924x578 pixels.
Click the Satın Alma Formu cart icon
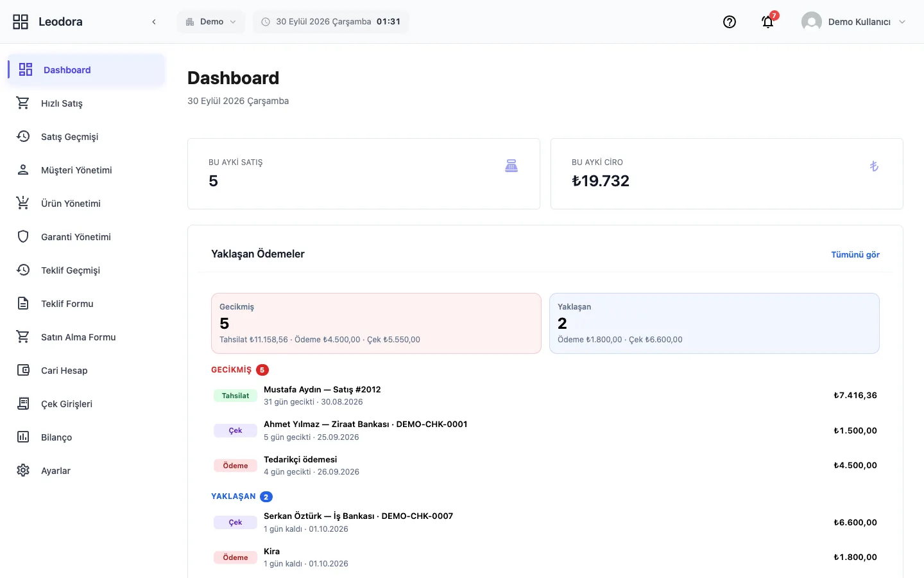[23, 337]
